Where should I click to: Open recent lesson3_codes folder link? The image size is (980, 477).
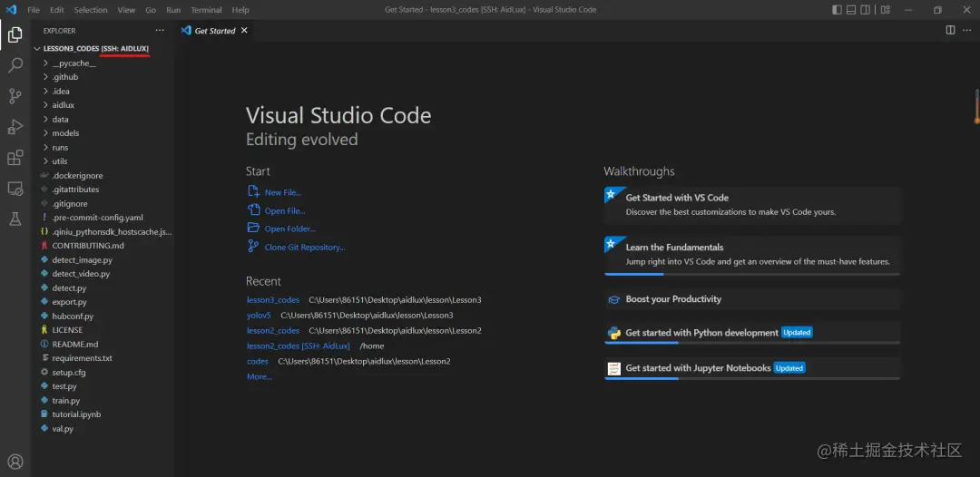[x=273, y=299]
